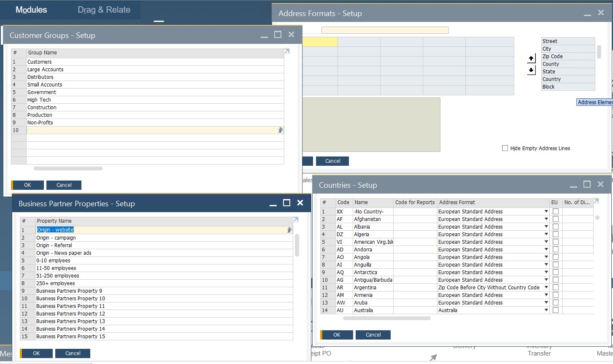Screen dimensions: 613x364
Task: Open the Modules menu
Action: [x=31, y=10]
